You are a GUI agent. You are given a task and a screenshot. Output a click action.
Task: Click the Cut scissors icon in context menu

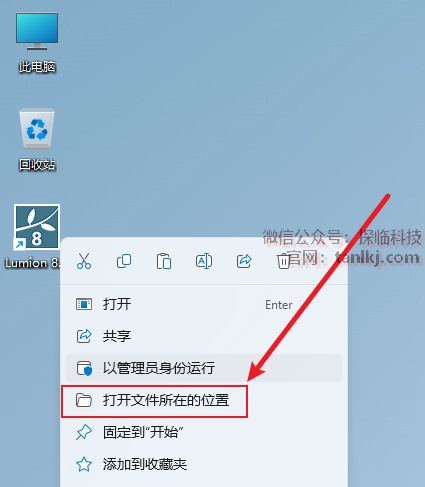point(84,261)
